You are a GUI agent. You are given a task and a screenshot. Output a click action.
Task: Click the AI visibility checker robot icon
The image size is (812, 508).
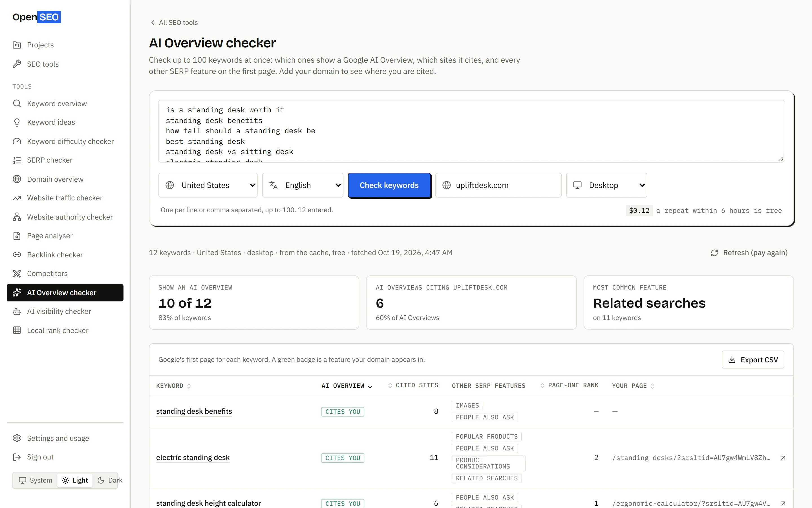[x=17, y=312]
